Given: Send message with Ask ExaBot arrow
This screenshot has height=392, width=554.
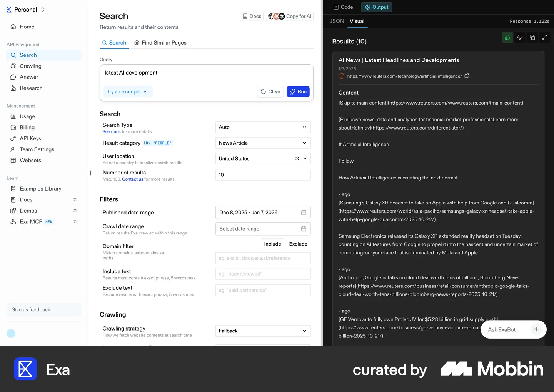Looking at the screenshot, I should [x=536, y=329].
